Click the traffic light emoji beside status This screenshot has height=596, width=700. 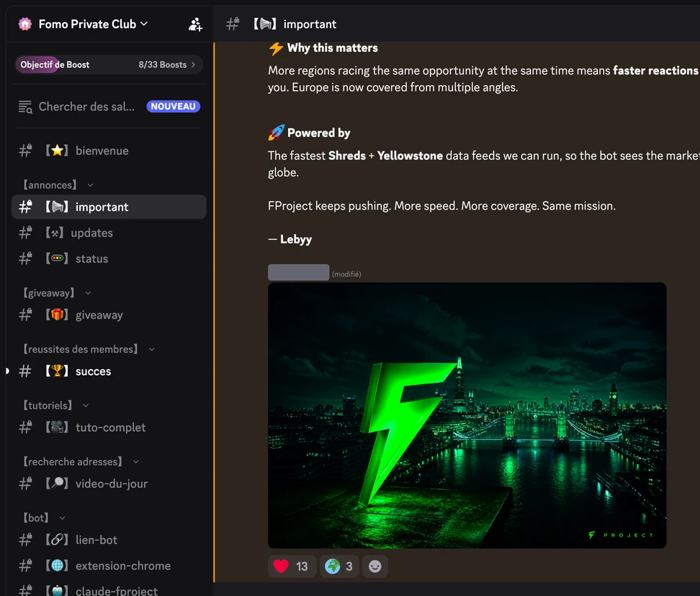click(x=57, y=259)
